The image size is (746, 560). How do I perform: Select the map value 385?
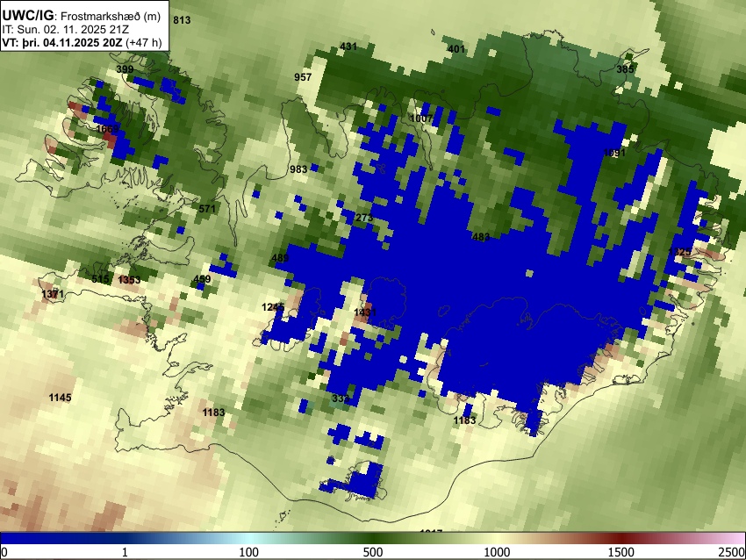[625, 69]
